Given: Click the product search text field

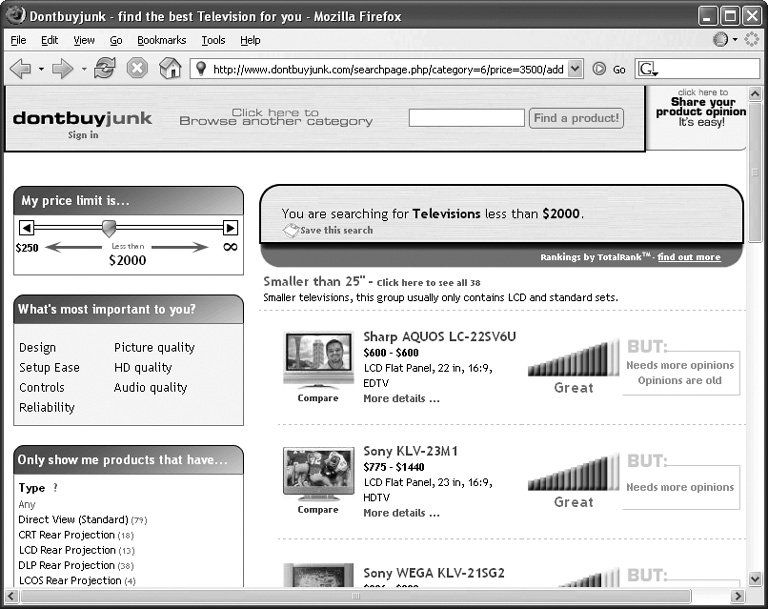Looking at the screenshot, I should point(466,118).
